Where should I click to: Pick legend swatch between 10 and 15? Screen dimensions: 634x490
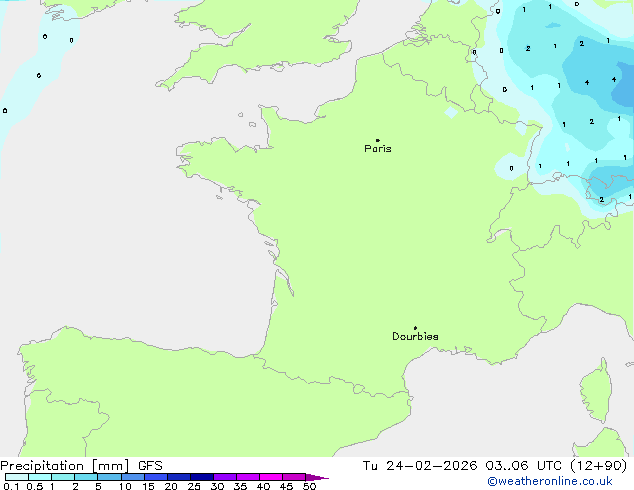point(133,477)
